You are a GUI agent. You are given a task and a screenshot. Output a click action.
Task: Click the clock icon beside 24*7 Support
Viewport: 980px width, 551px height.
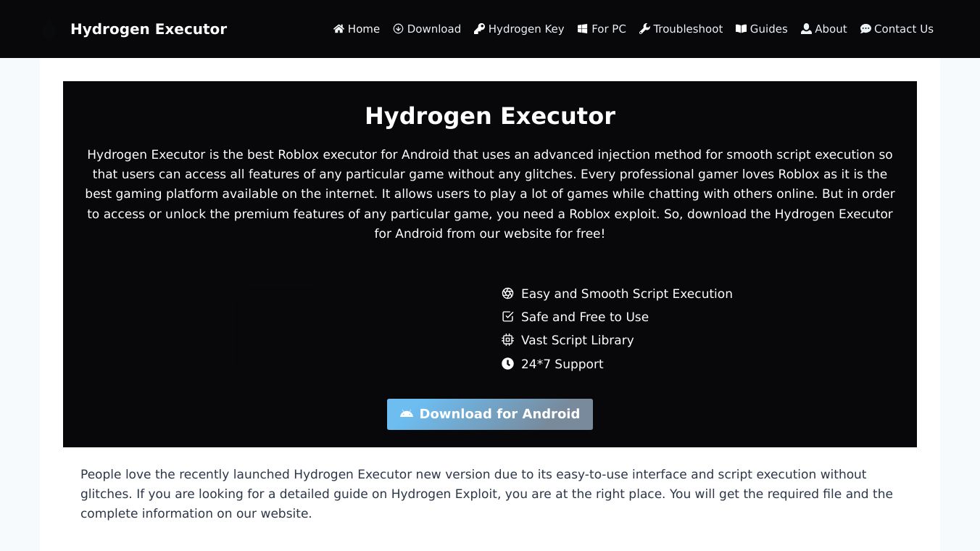(x=507, y=364)
